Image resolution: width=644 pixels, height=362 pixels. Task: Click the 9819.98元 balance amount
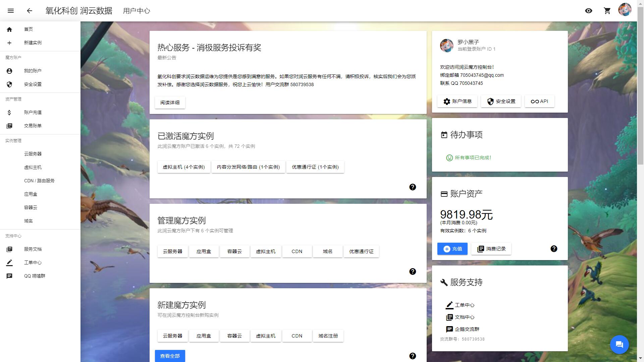click(466, 215)
